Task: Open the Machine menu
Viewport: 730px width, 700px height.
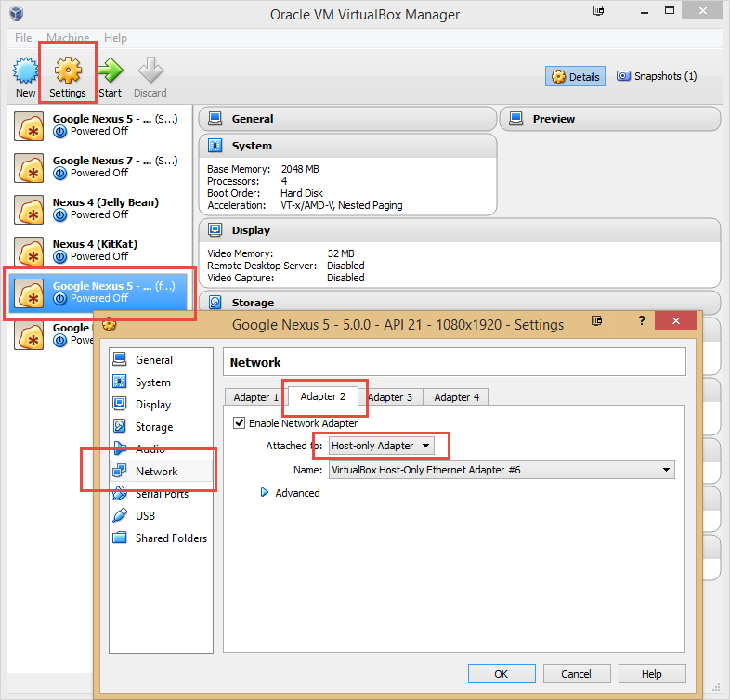Action: point(68,38)
